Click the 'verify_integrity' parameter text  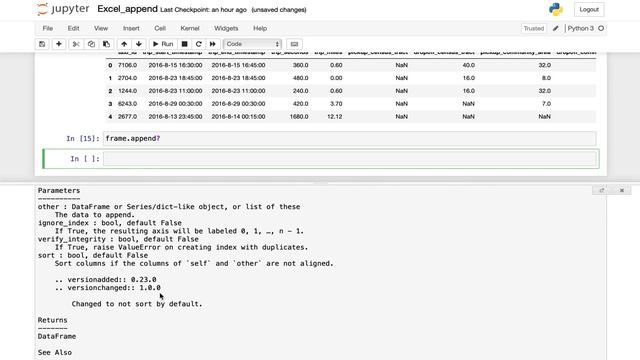(x=72, y=239)
